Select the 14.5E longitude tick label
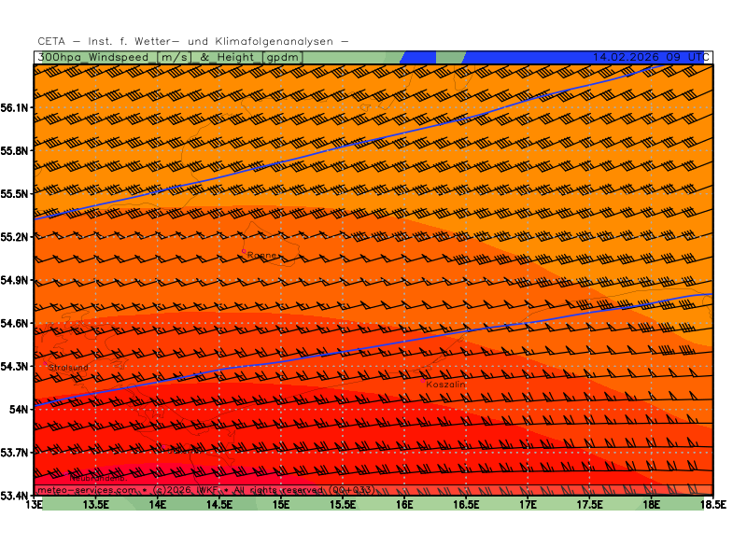Screen dimensions: 747x560 coord(219,504)
